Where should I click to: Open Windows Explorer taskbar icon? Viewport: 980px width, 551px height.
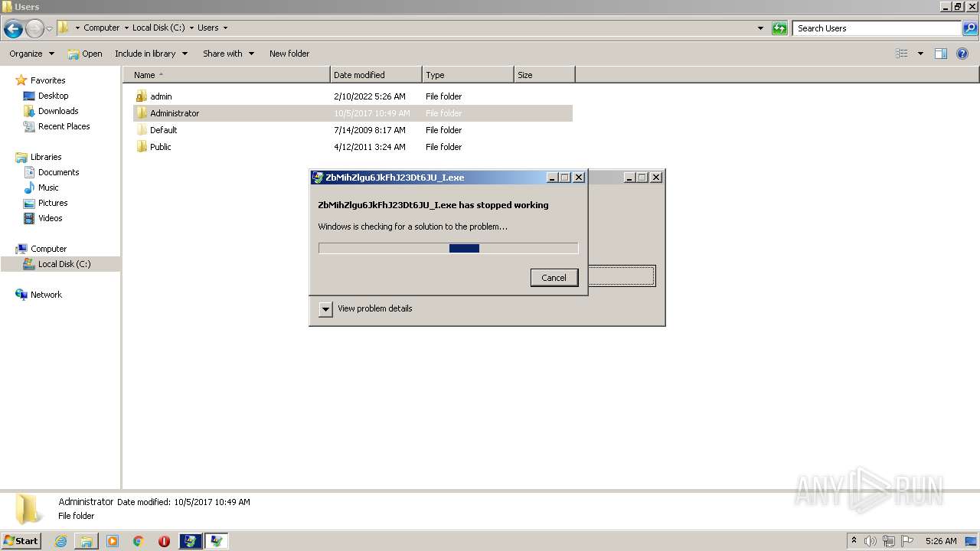87,541
